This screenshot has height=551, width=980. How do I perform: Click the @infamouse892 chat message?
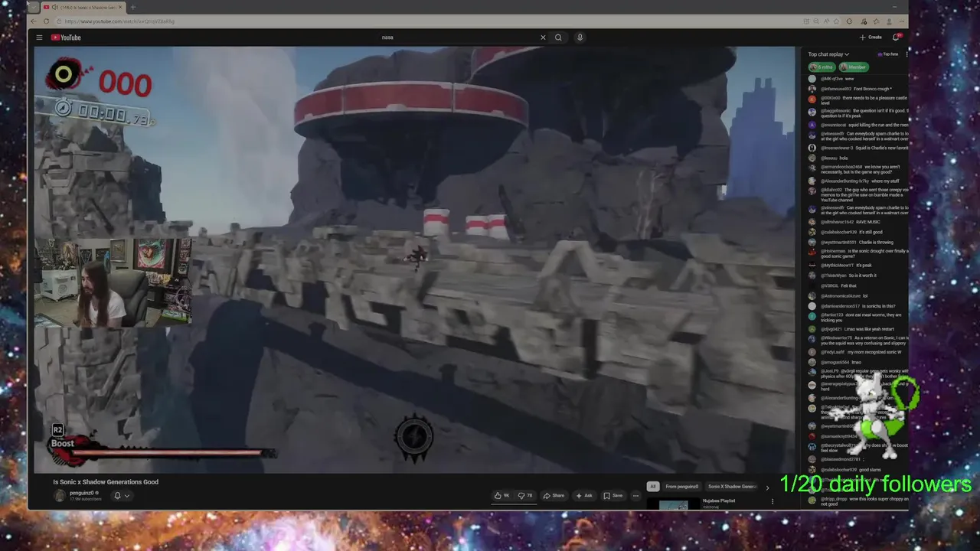857,89
